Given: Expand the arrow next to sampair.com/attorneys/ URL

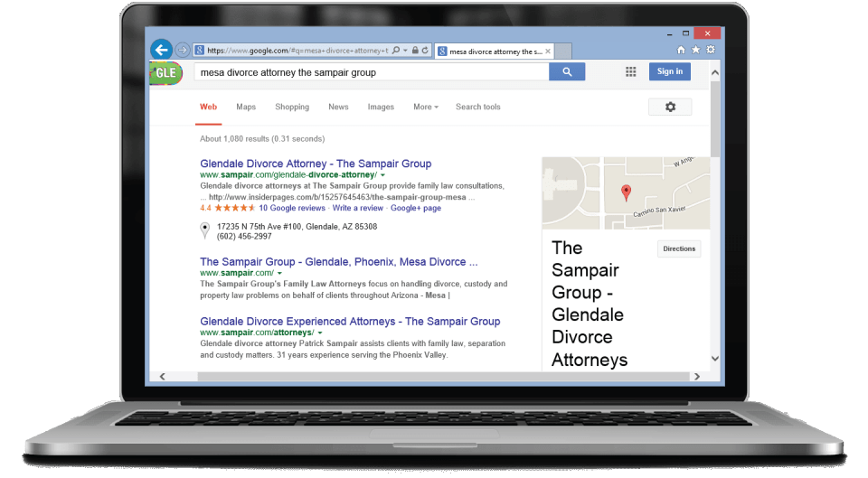Looking at the screenshot, I should tap(321, 333).
